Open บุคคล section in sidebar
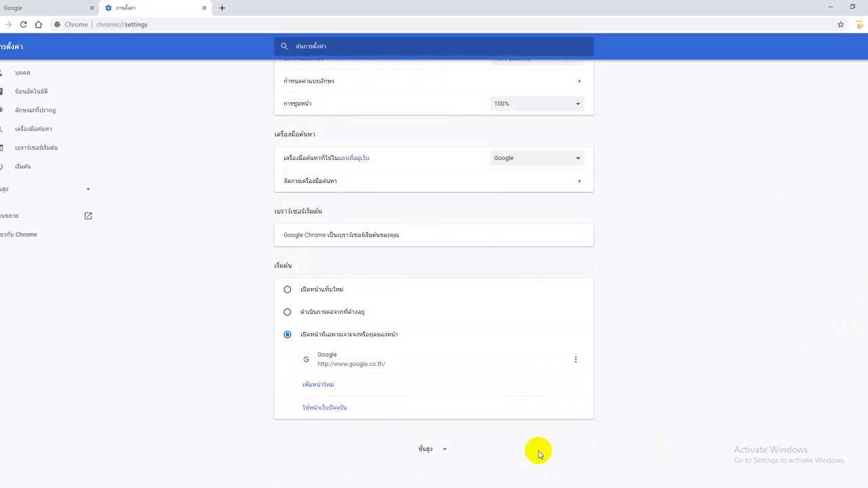 point(22,73)
